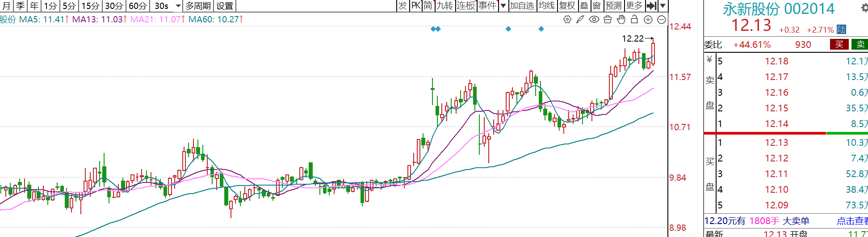
Task: Toggle the chart lock icon
Action: 634,20
